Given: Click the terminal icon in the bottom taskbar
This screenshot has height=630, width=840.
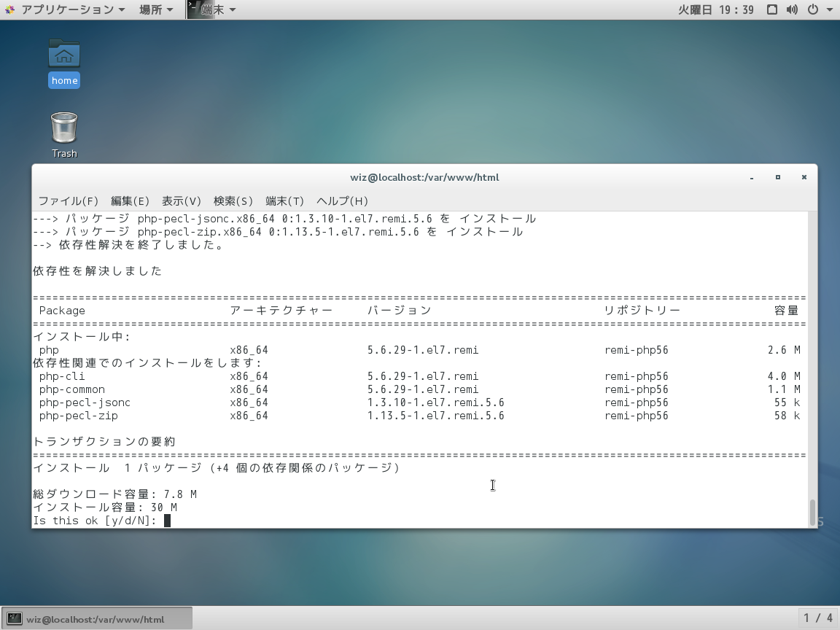Looking at the screenshot, I should coord(15,619).
